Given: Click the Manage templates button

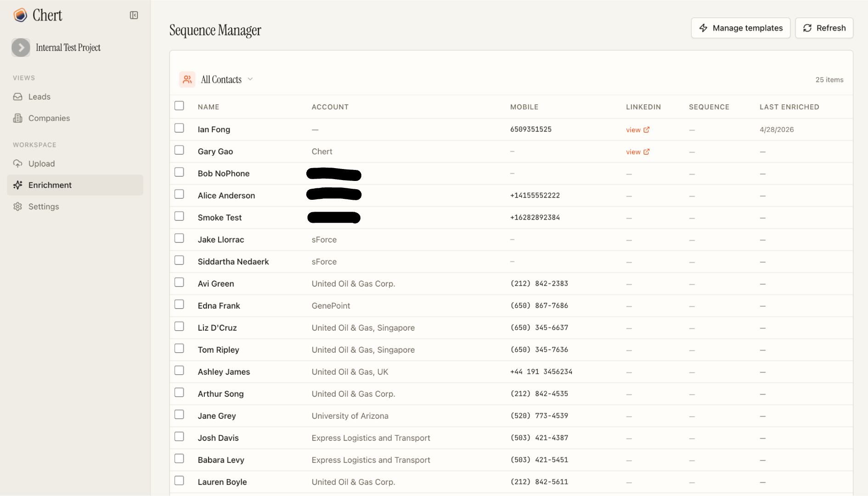Looking at the screenshot, I should (740, 28).
